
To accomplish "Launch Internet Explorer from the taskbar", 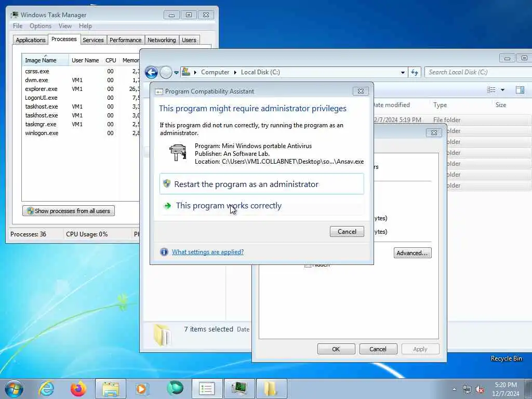I will (46, 389).
